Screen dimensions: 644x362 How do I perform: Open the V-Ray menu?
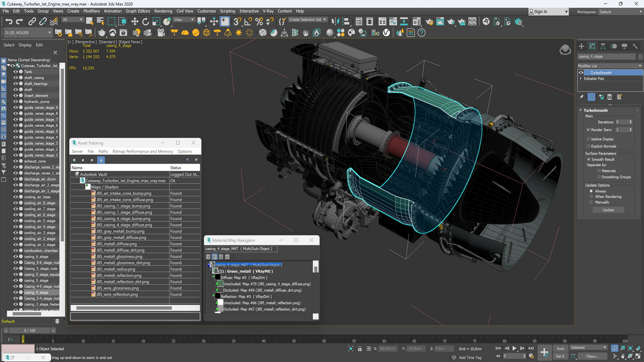268,11
